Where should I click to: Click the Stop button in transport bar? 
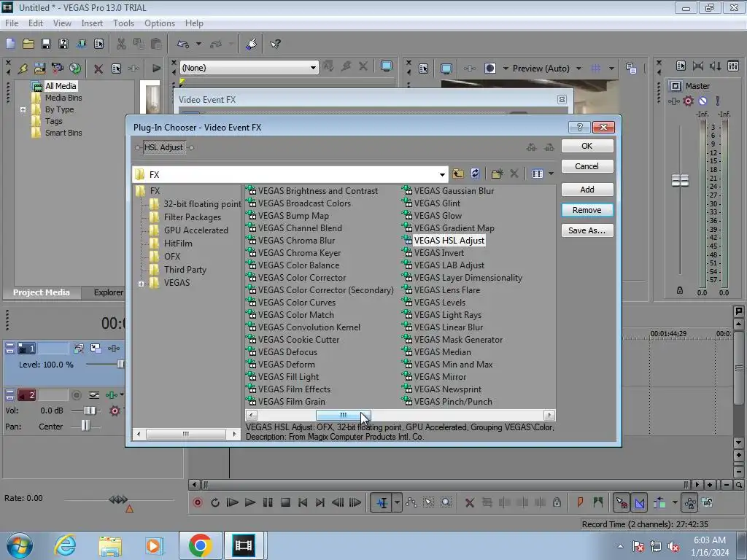click(285, 502)
